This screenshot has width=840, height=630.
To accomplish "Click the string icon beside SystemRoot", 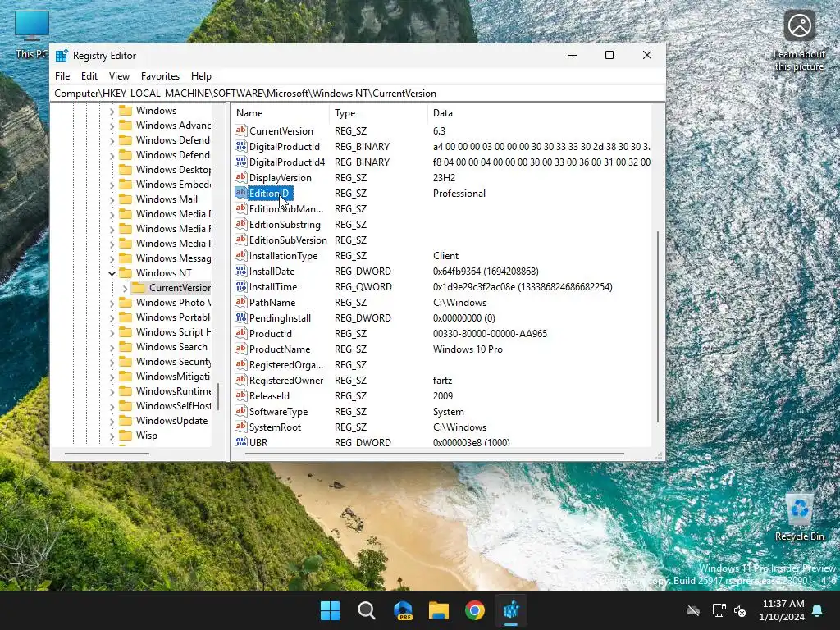I will coord(241,427).
